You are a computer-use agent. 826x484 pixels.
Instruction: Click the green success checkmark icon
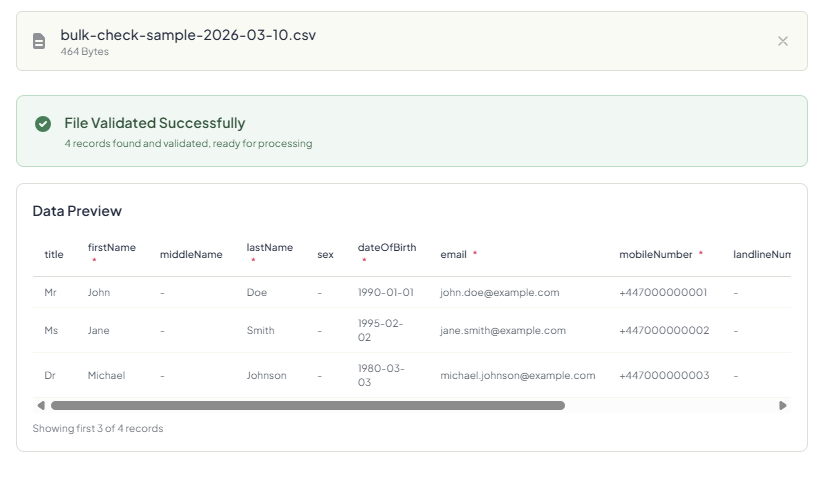click(43, 124)
